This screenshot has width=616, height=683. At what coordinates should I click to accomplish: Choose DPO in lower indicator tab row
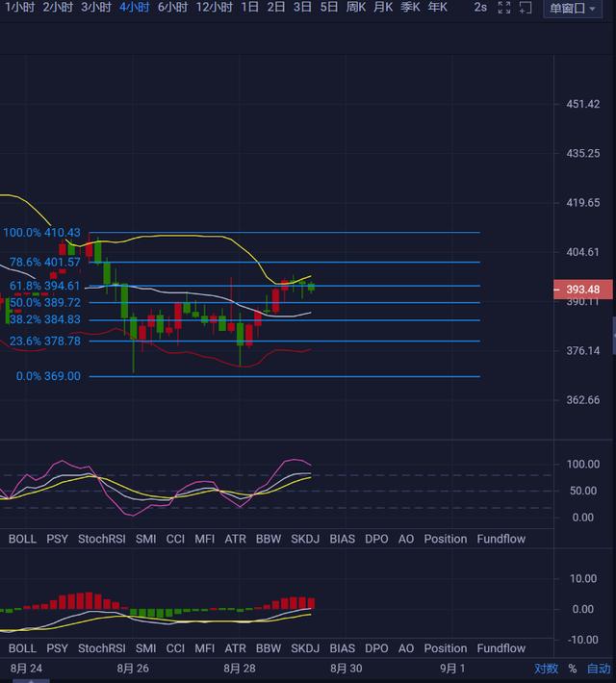coord(376,648)
